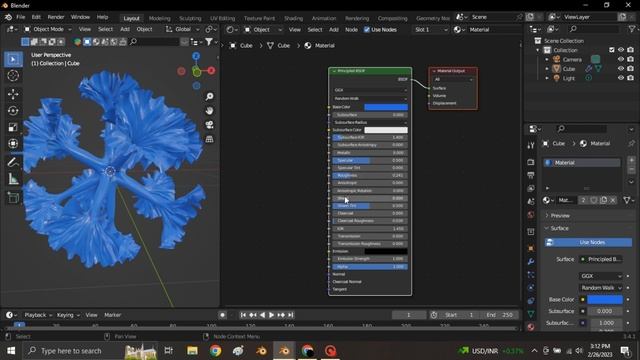Image resolution: width=640 pixels, height=360 pixels.
Task: Open the Object Mode dropdown
Action: pos(47,29)
